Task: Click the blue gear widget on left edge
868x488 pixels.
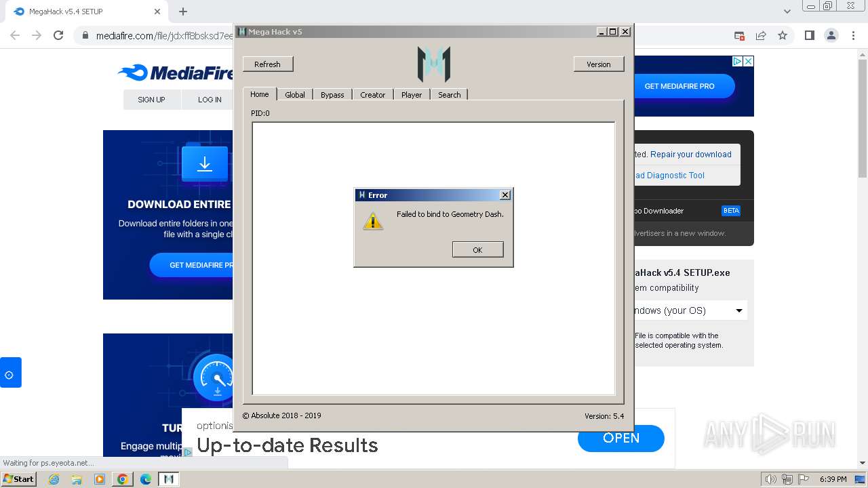Action: [10, 373]
